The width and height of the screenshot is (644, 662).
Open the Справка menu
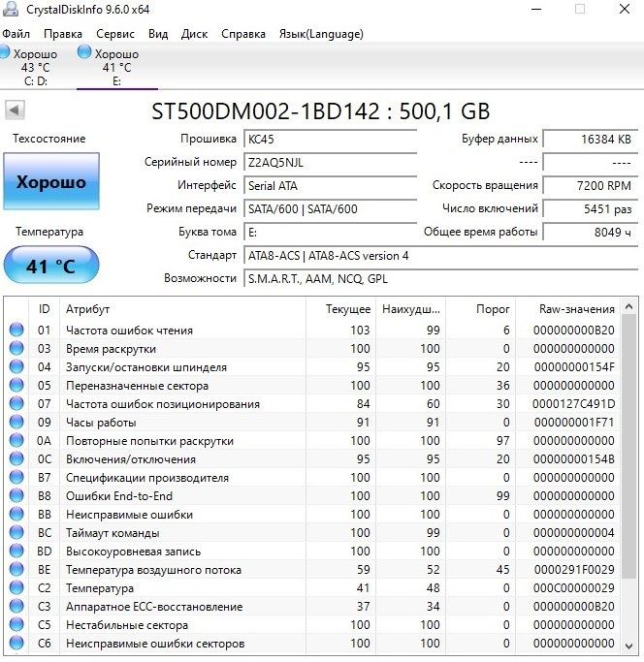click(x=243, y=34)
